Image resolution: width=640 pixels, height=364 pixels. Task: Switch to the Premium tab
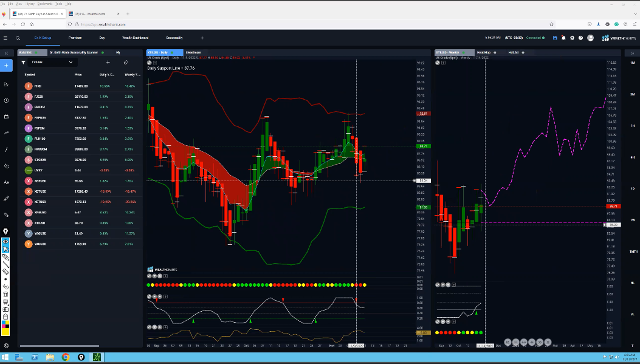75,38
